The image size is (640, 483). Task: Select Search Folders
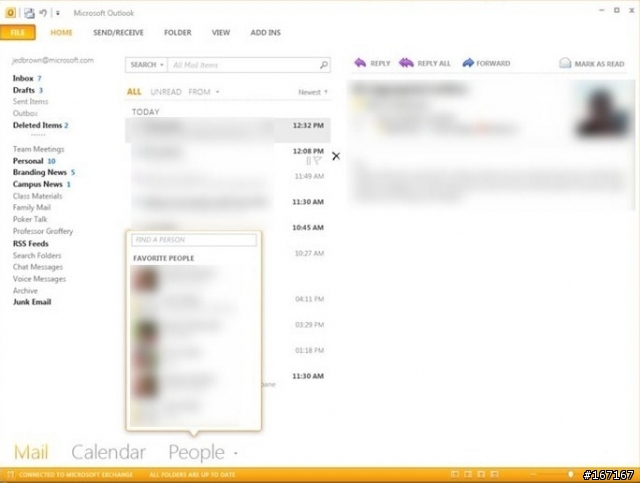pos(37,255)
